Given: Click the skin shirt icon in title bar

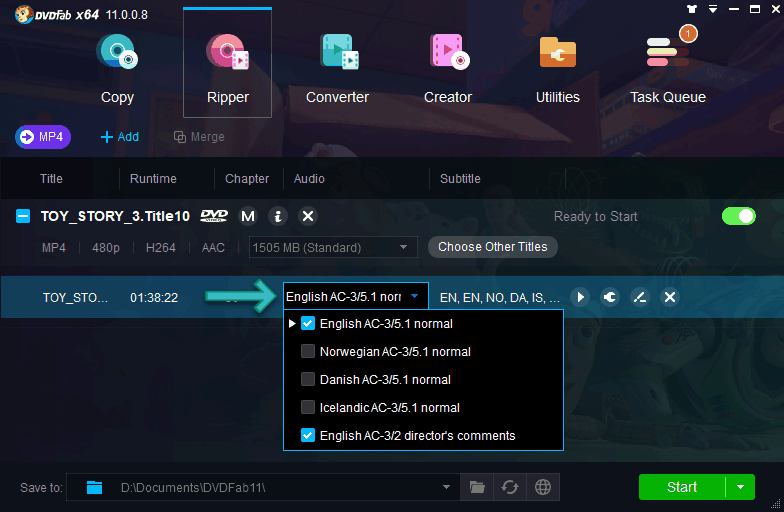Looking at the screenshot, I should click(692, 9).
